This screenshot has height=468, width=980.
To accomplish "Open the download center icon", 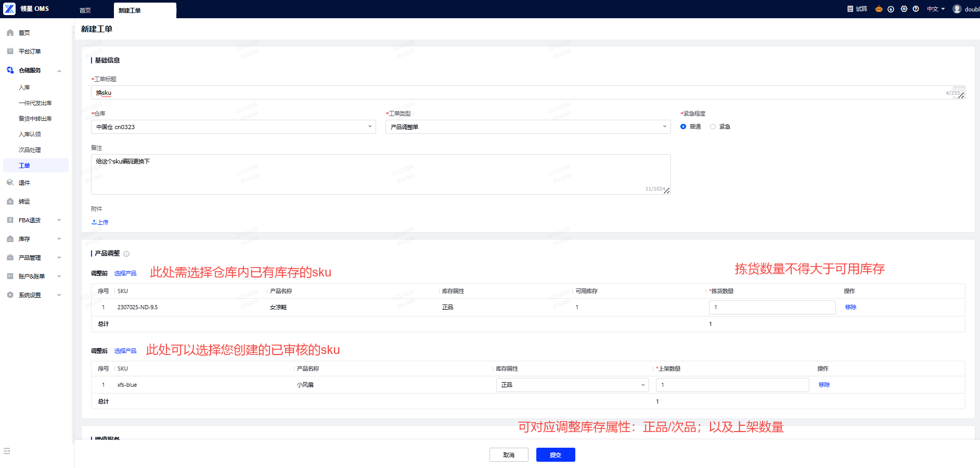I will tap(891, 9).
